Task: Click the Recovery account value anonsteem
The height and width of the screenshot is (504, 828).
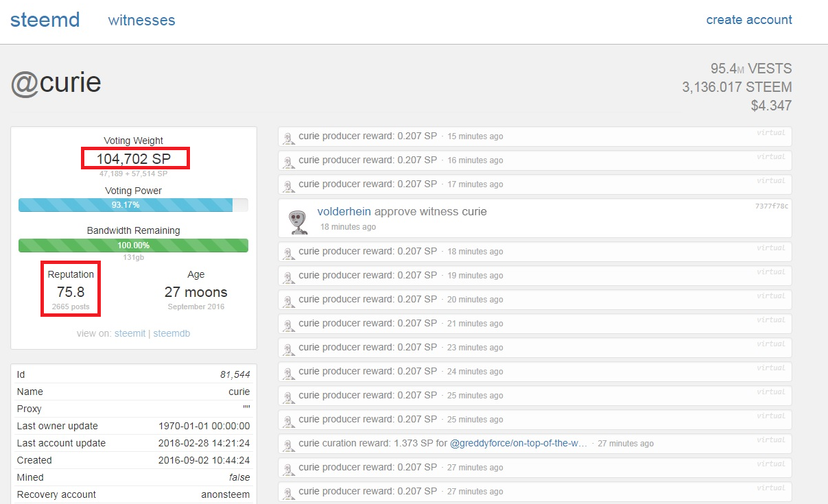Action: coord(226,494)
